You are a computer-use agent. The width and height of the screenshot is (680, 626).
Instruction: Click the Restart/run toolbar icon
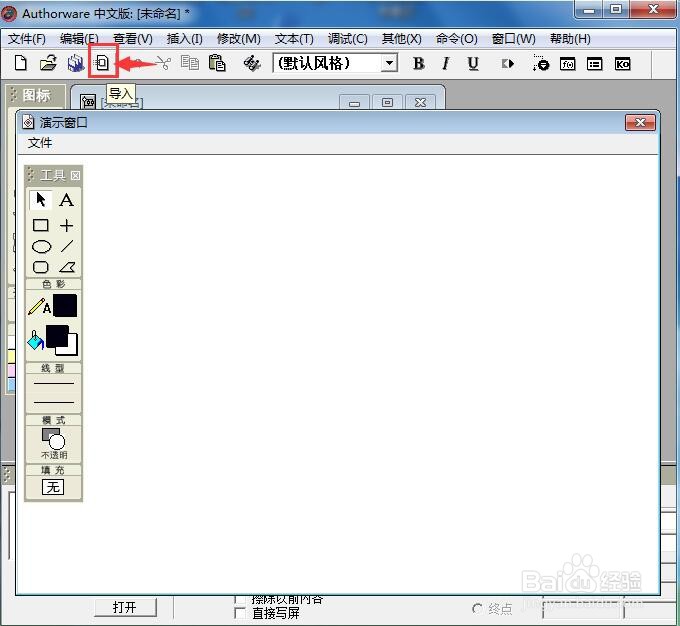point(507,64)
